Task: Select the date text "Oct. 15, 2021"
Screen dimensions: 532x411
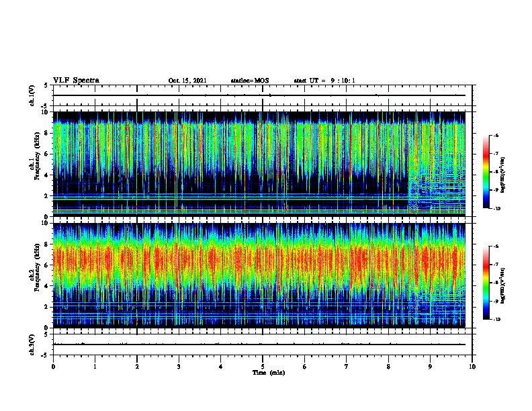Action: tap(187, 81)
